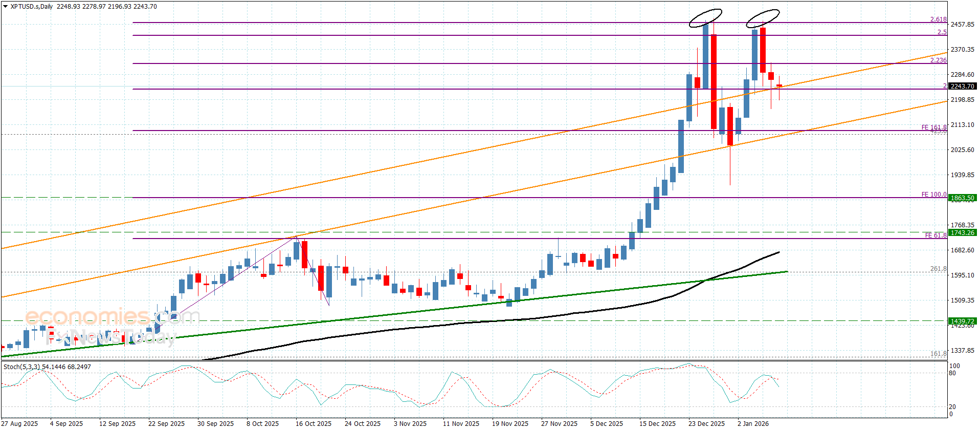Select the left ellipse marker above first peak
This screenshot has height=430, width=980.
click(x=705, y=18)
